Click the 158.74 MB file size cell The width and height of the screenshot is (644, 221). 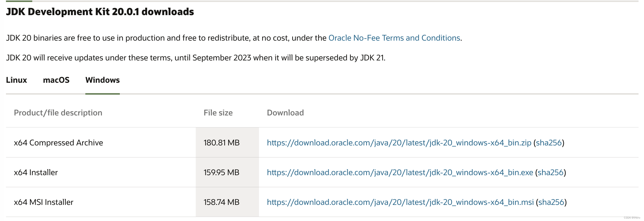click(221, 202)
